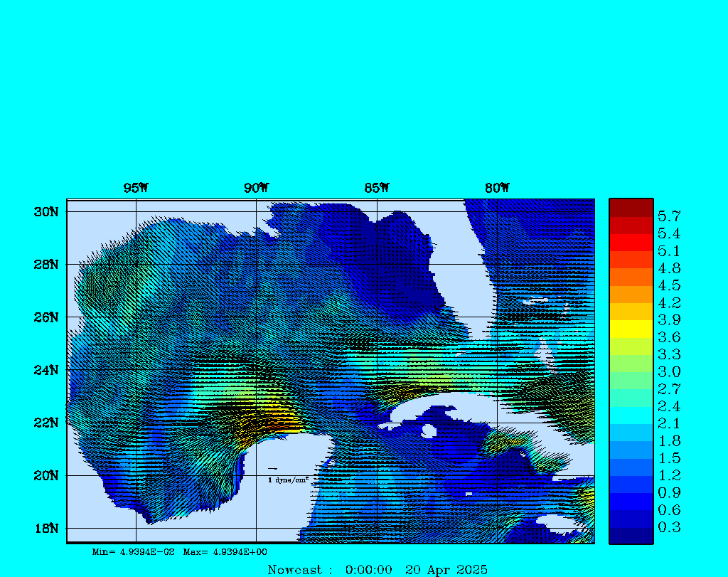728x577 pixels.
Task: Pick the orange legend band between 4.5 and 4.8
Action: coord(631,277)
